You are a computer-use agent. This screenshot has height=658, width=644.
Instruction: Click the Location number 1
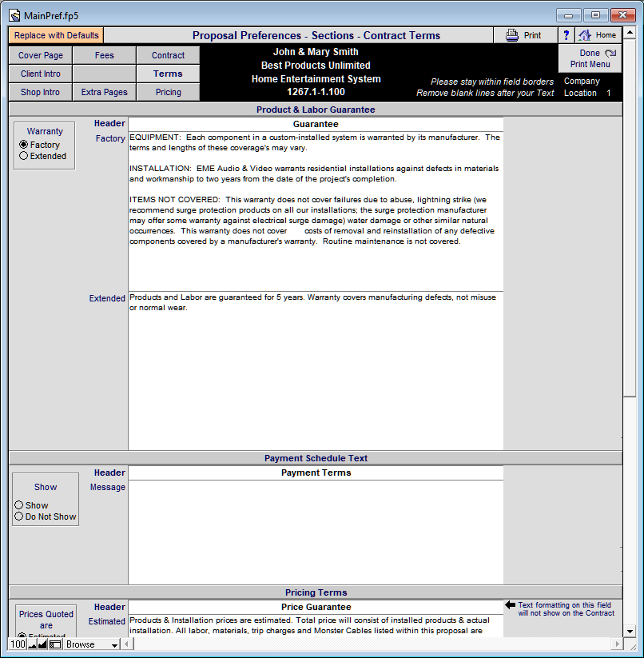608,93
